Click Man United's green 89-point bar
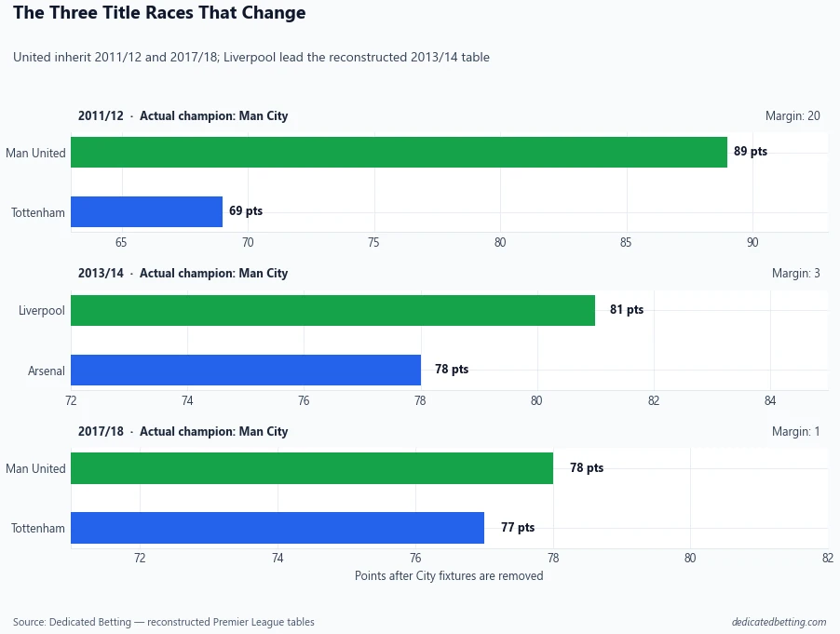Image resolution: width=840 pixels, height=634 pixels. point(399,152)
